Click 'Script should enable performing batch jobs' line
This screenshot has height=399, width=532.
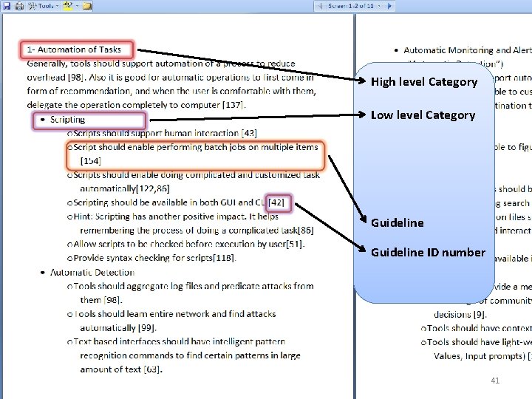pyautogui.click(x=195, y=147)
